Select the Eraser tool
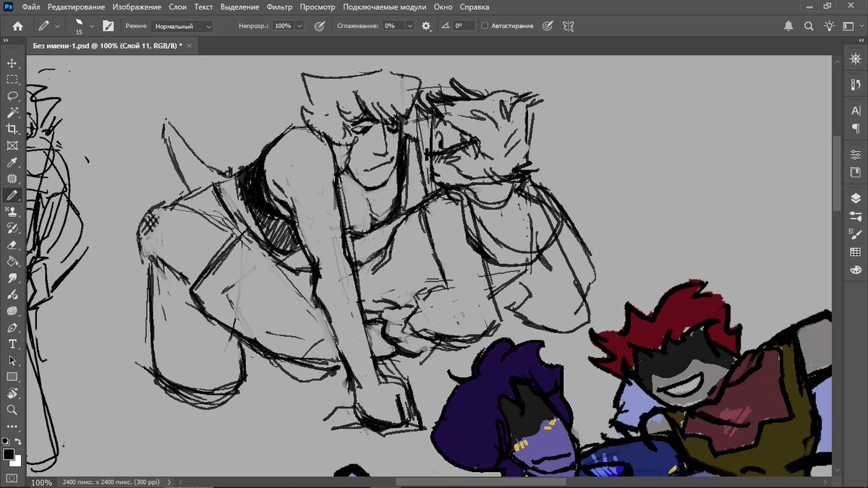The image size is (868, 488). tap(12, 244)
